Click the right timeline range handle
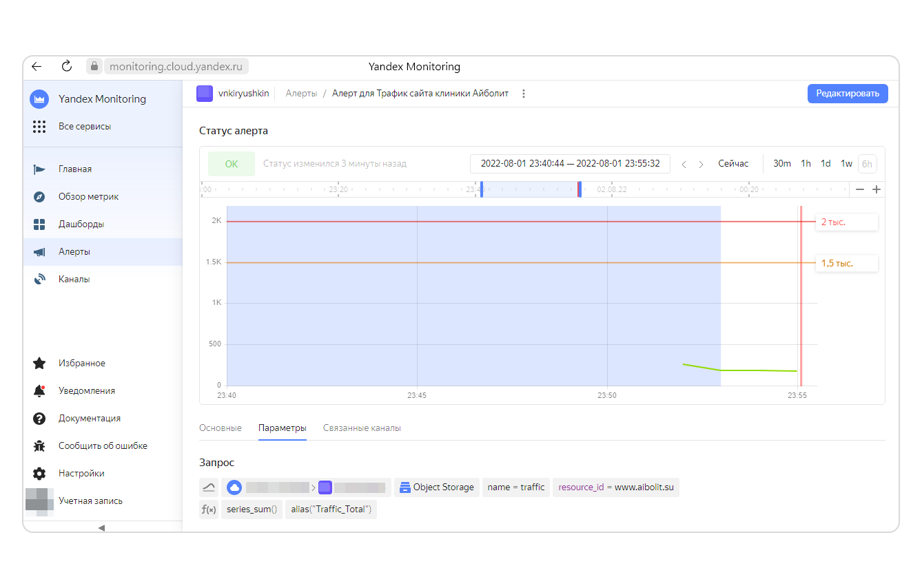 pyautogui.click(x=580, y=189)
